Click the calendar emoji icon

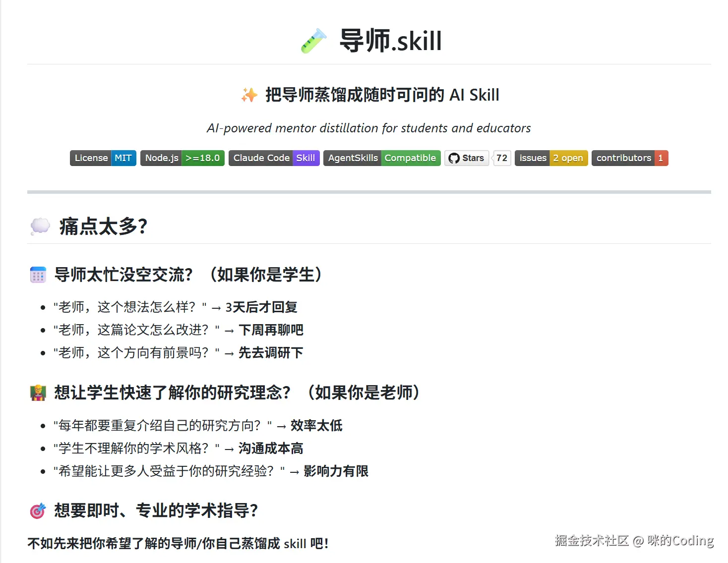click(x=38, y=275)
